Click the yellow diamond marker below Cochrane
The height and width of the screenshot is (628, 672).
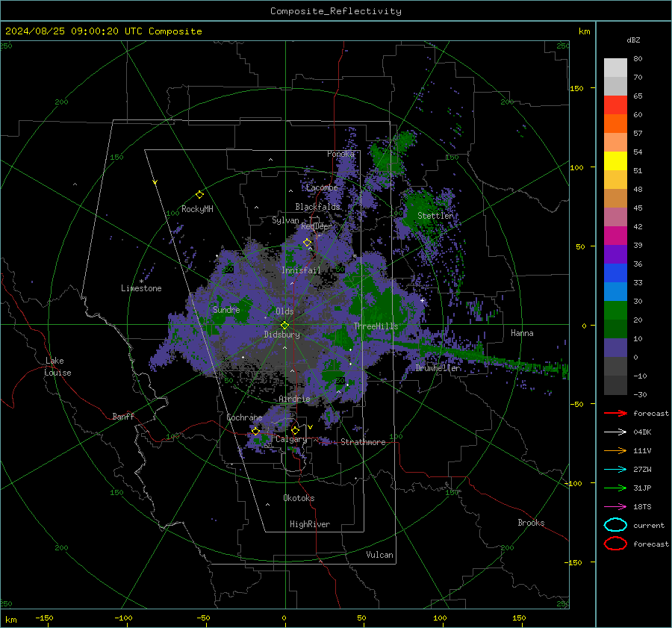255,431
